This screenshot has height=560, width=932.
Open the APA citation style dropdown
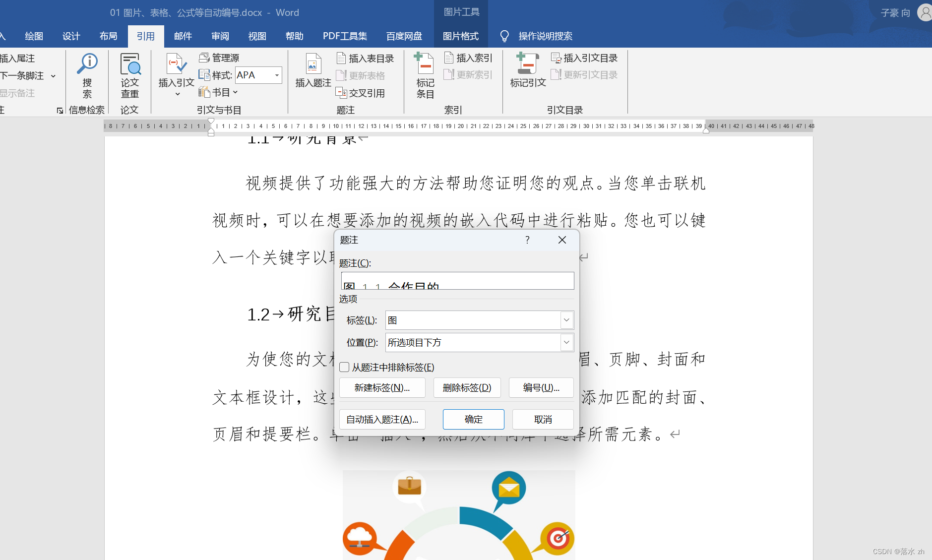(277, 75)
